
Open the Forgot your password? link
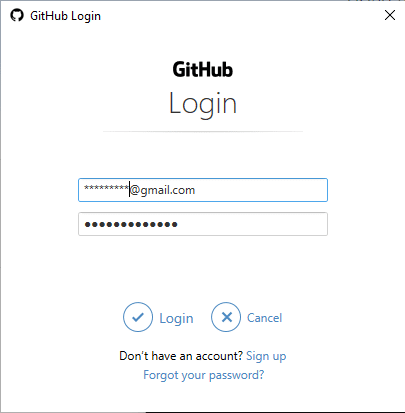pos(203,375)
